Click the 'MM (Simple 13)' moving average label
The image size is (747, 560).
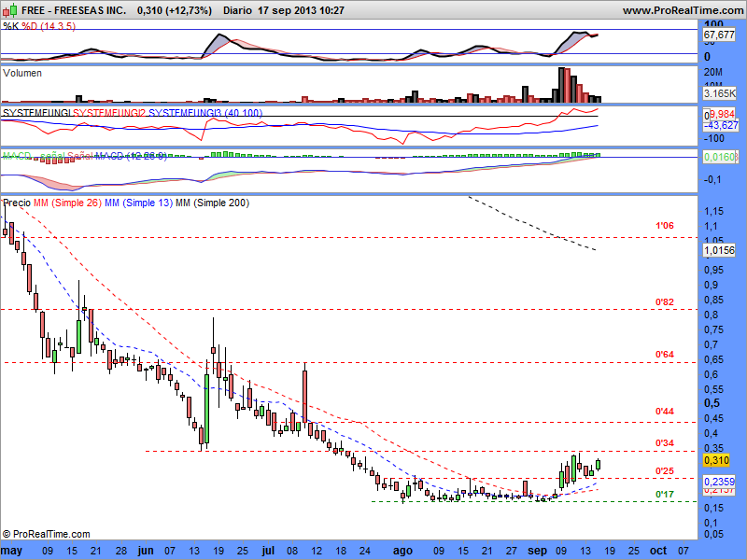(x=138, y=203)
